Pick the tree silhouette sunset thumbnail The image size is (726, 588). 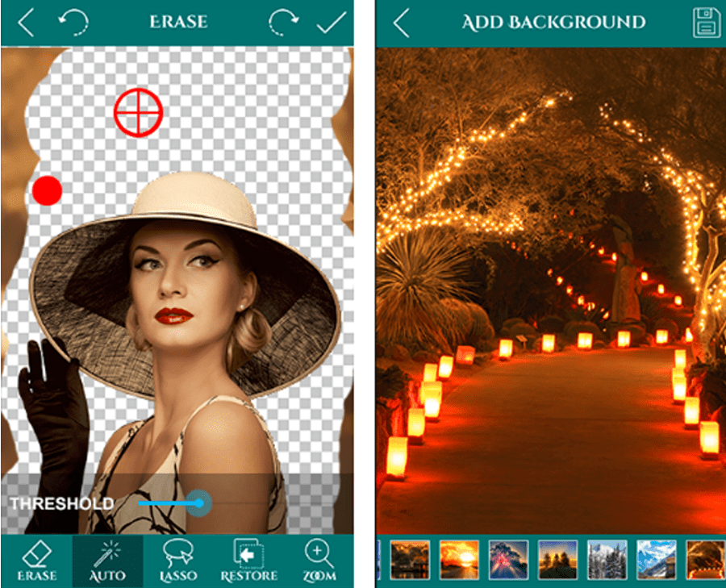click(x=558, y=561)
